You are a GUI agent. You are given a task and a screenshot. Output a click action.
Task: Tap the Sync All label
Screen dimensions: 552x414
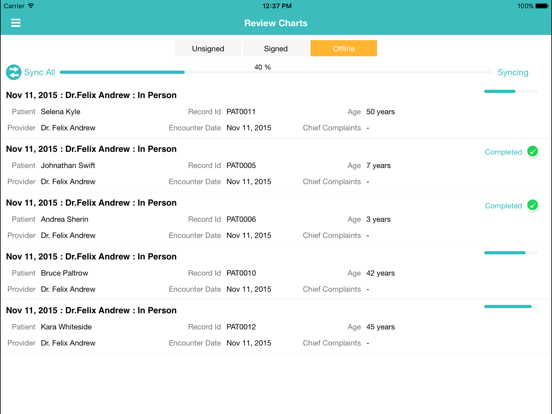(x=39, y=72)
